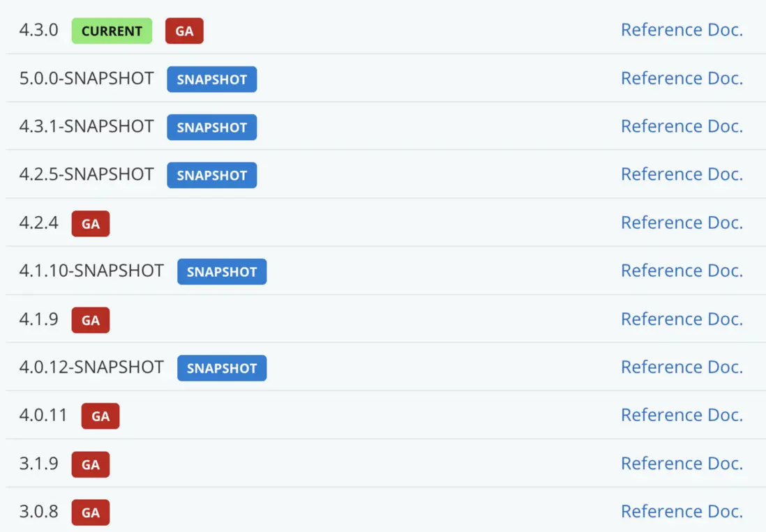Click the SNAPSHOT badge next to 4.3.1-SNAPSHOT
766x532 pixels.
tap(211, 127)
